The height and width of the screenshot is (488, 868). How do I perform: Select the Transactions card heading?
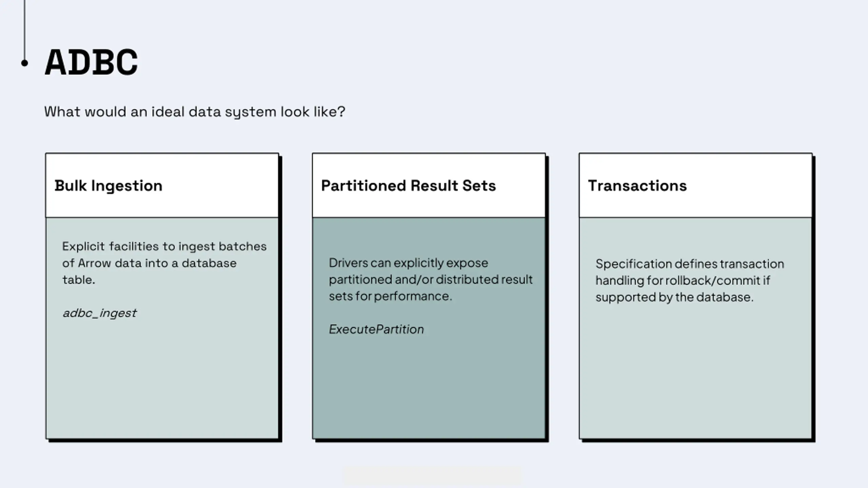coord(637,186)
